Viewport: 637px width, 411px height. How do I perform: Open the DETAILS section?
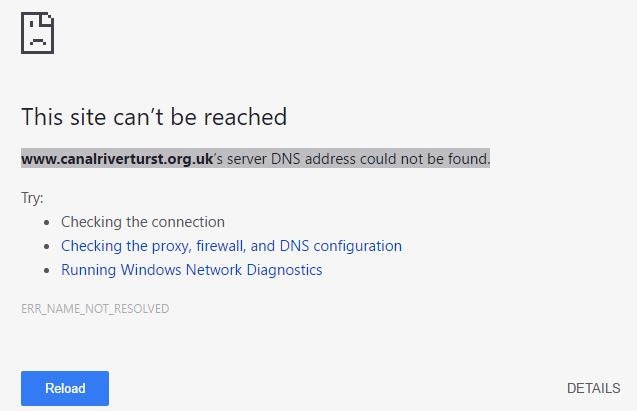click(593, 388)
